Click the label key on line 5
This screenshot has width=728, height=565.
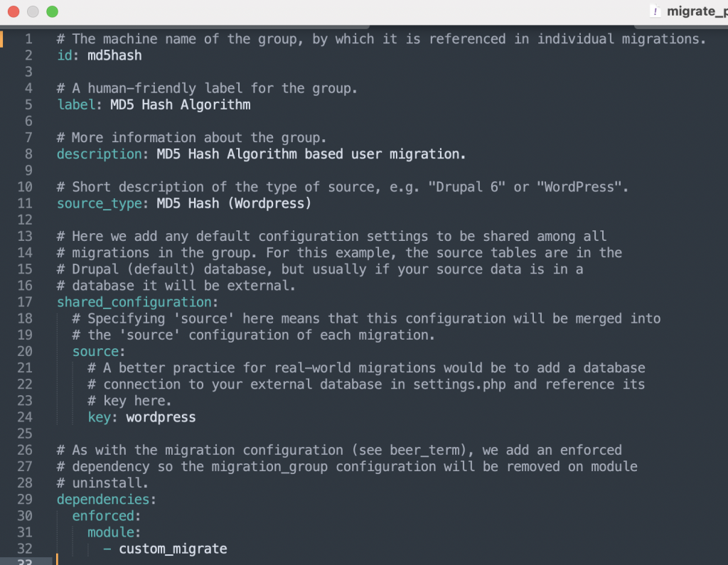point(75,105)
